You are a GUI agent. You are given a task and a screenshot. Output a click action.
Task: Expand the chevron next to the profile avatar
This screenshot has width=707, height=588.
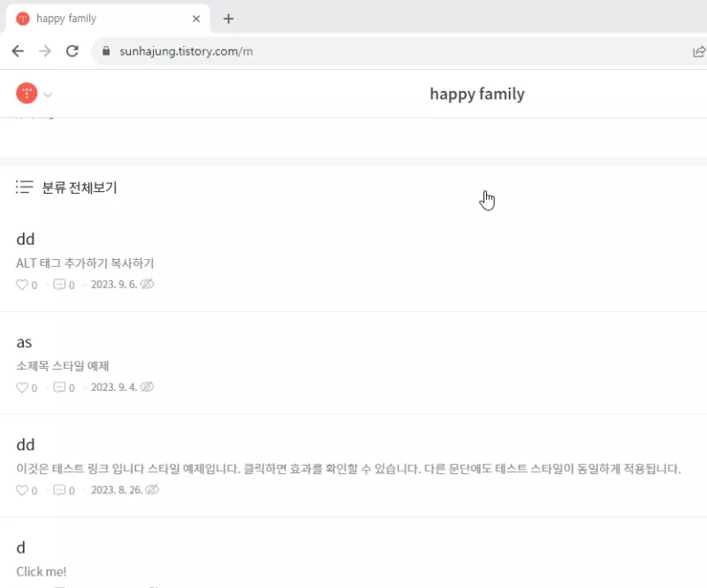(x=49, y=93)
